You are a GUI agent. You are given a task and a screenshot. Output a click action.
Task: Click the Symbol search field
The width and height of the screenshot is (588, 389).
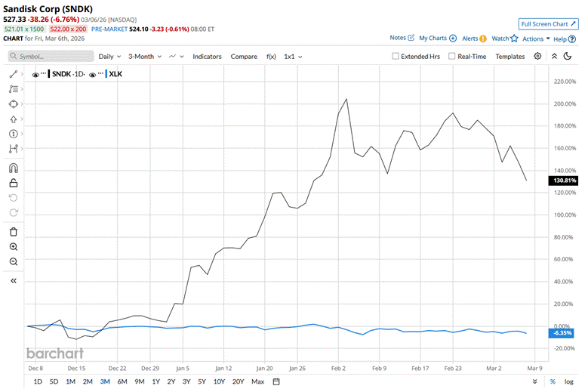coord(51,56)
